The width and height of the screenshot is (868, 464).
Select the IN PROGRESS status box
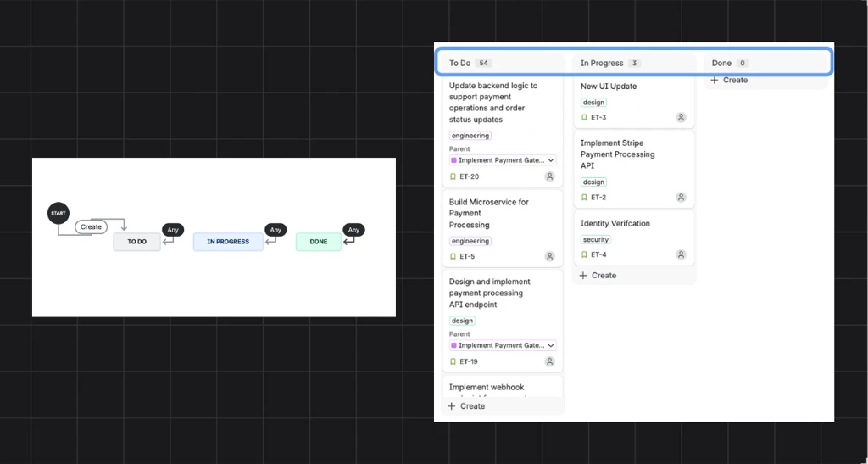tap(228, 242)
